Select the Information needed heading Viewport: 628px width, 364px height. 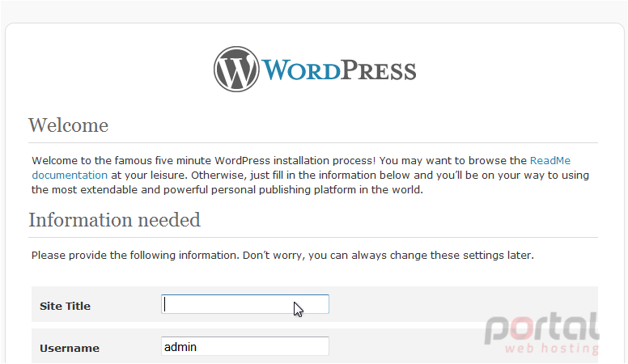[115, 220]
